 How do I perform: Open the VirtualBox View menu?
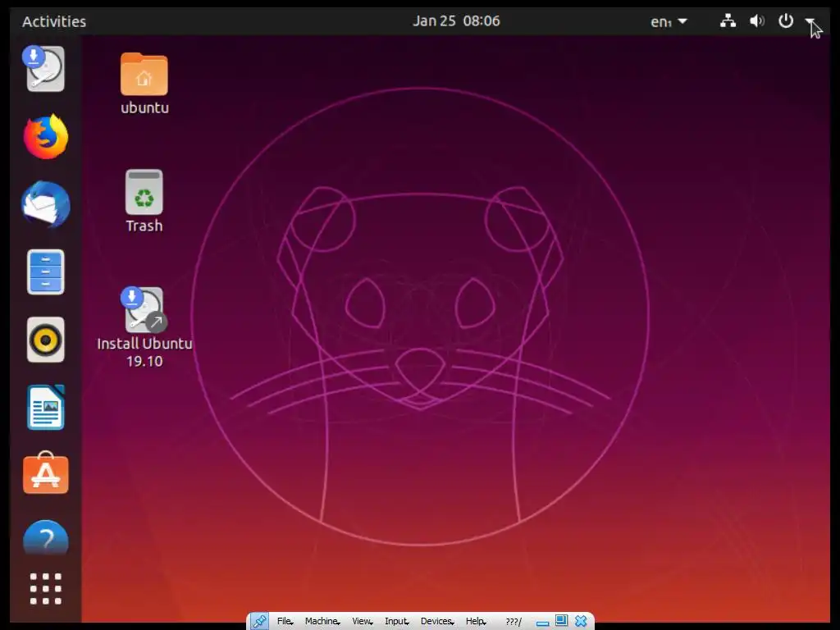pyautogui.click(x=363, y=622)
